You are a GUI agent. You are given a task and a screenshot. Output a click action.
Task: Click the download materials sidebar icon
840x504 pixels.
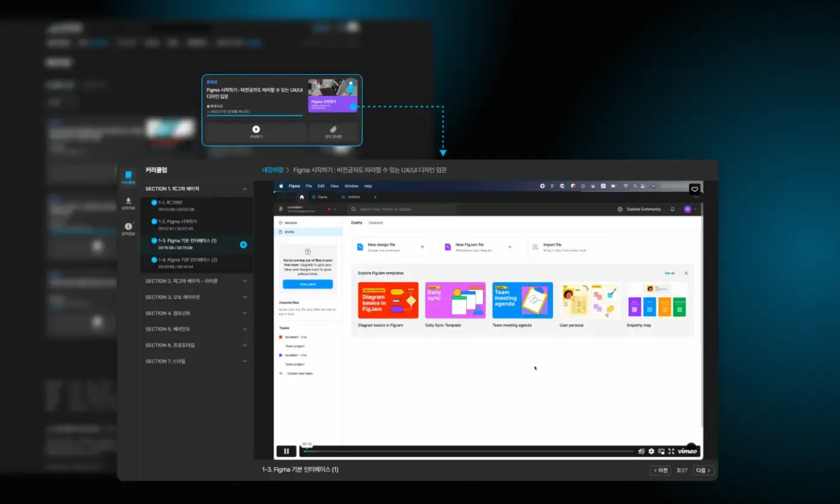[x=128, y=203]
